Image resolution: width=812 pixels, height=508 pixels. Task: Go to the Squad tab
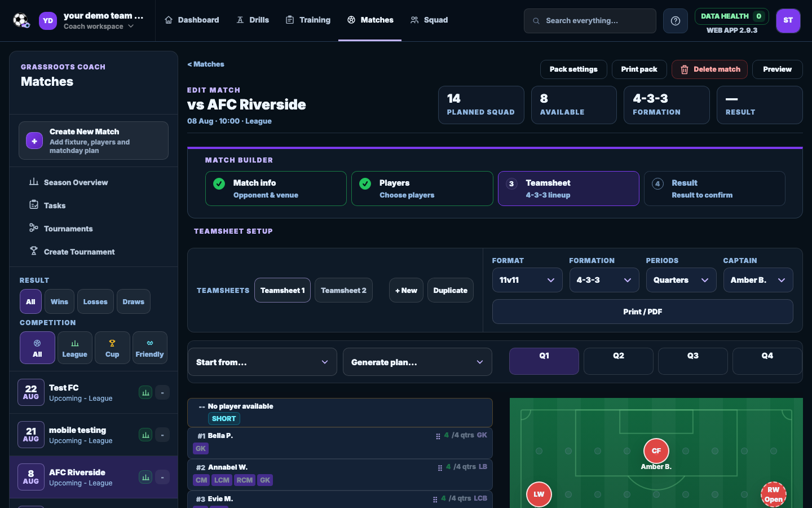tap(429, 20)
